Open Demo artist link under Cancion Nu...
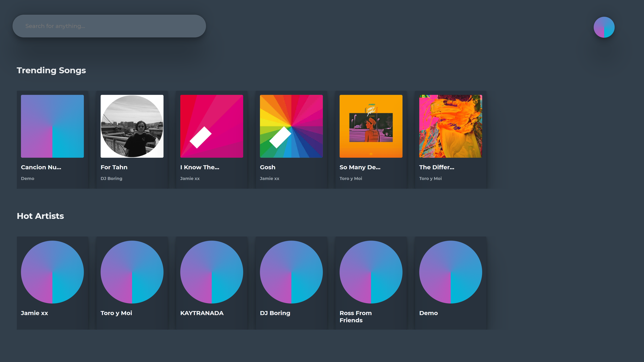644x362 pixels. tap(28, 178)
